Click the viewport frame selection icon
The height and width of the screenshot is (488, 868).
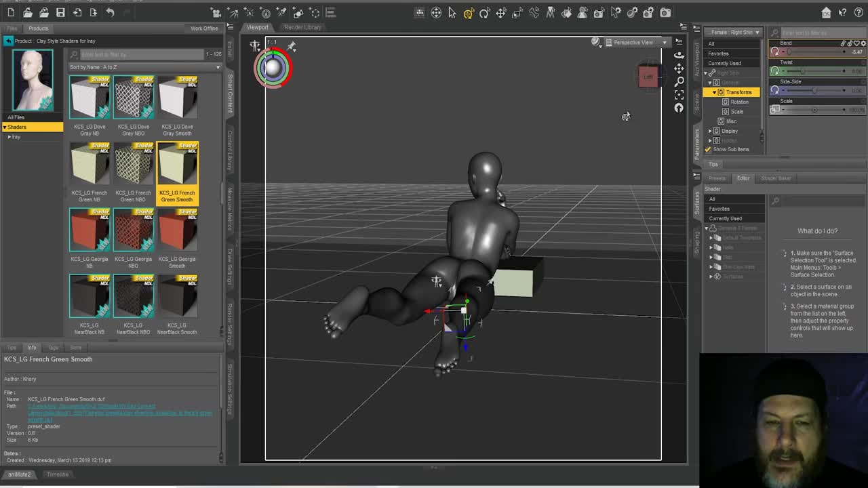(x=679, y=95)
